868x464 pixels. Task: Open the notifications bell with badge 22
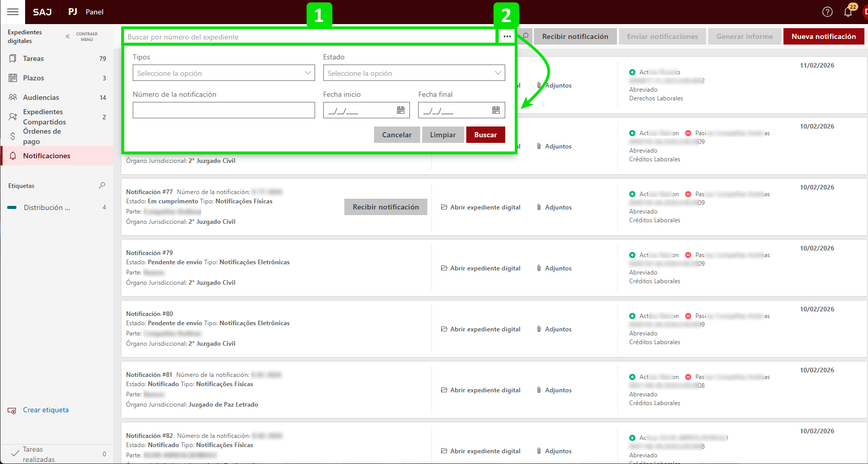848,12
